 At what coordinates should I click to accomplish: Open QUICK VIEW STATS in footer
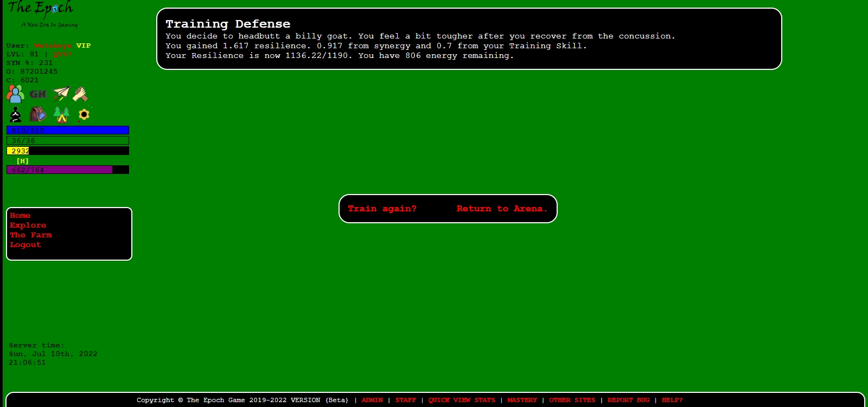pyautogui.click(x=461, y=400)
